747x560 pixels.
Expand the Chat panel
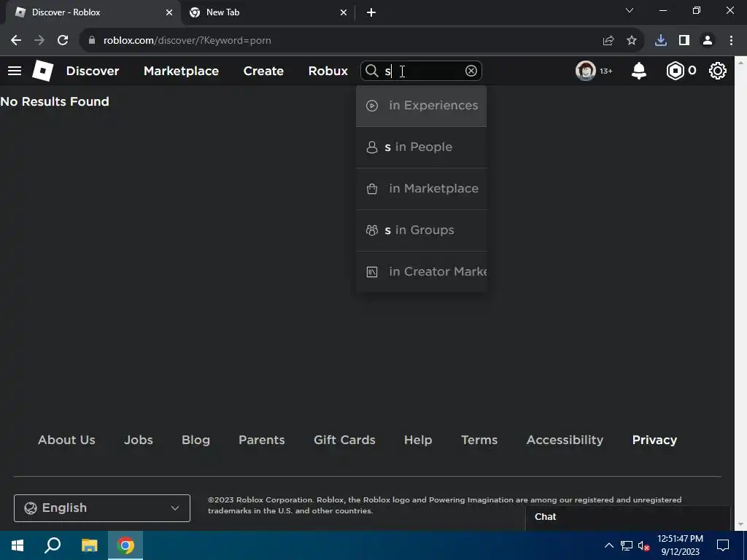[628, 517]
